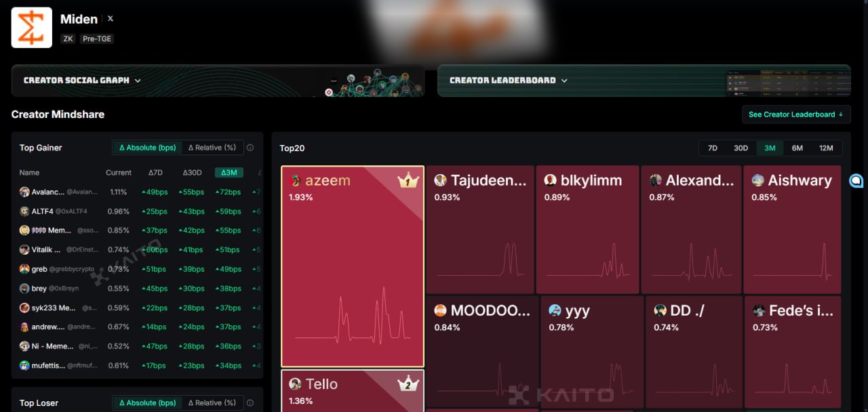Screen dimensions: 868x412
Task: Open azeem mindshare chart sparkline
Action: (x=353, y=315)
